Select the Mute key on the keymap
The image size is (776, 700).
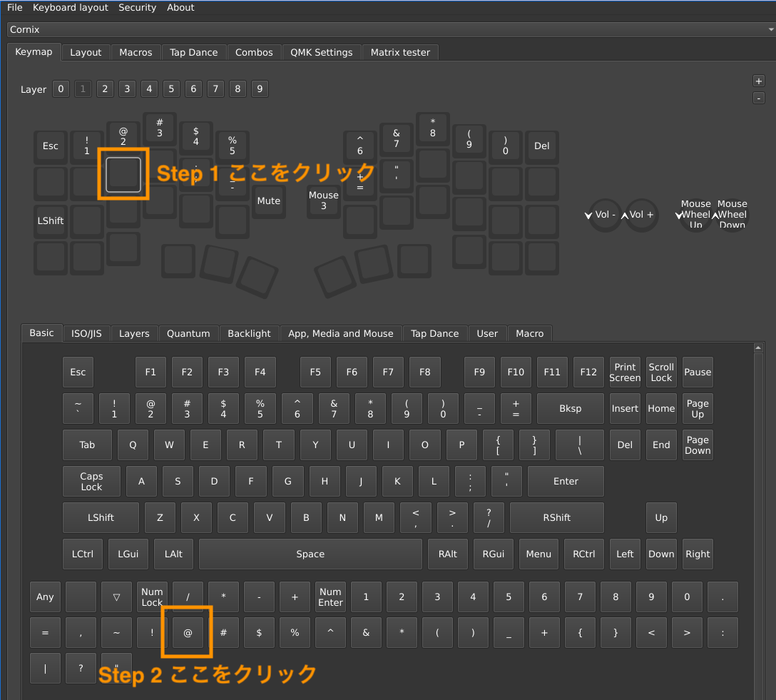pos(268,201)
